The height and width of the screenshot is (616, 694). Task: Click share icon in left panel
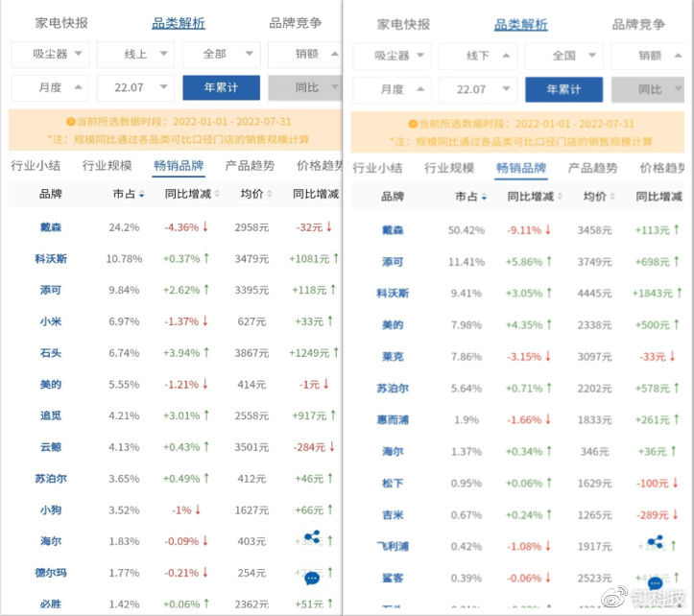(x=313, y=537)
